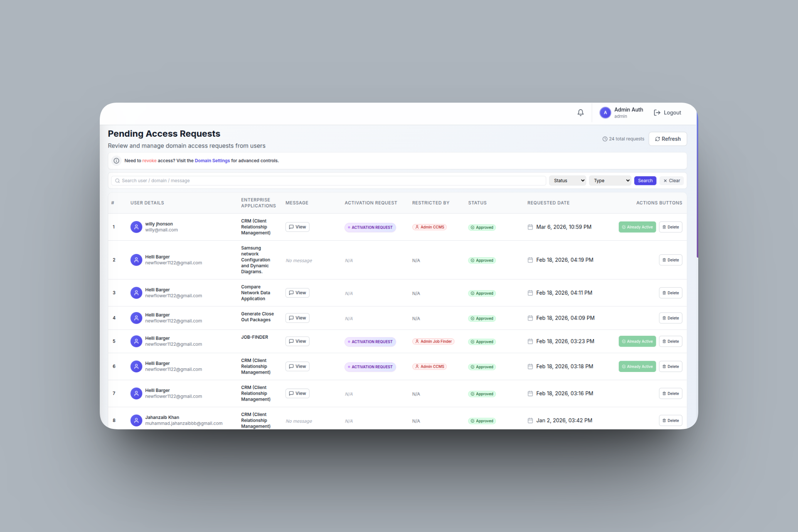Focus the search user/domain/message field

[x=328, y=181]
